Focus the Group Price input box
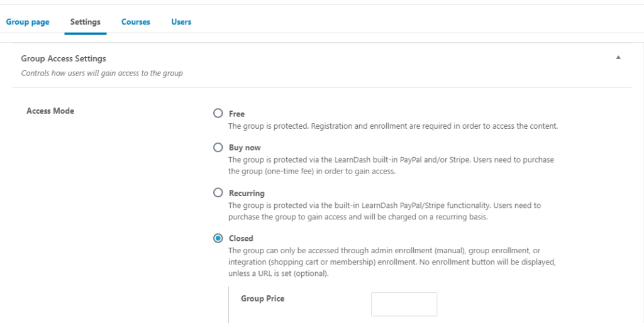This screenshot has height=323, width=644. (x=404, y=304)
